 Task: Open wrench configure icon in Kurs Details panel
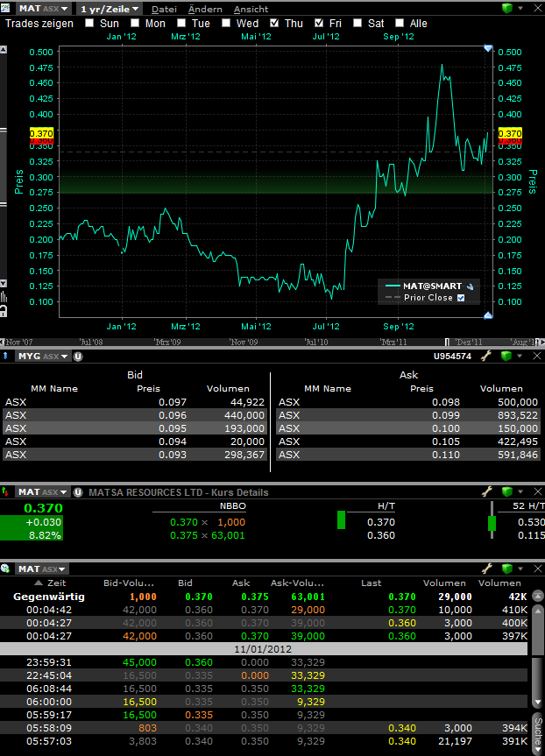point(486,491)
